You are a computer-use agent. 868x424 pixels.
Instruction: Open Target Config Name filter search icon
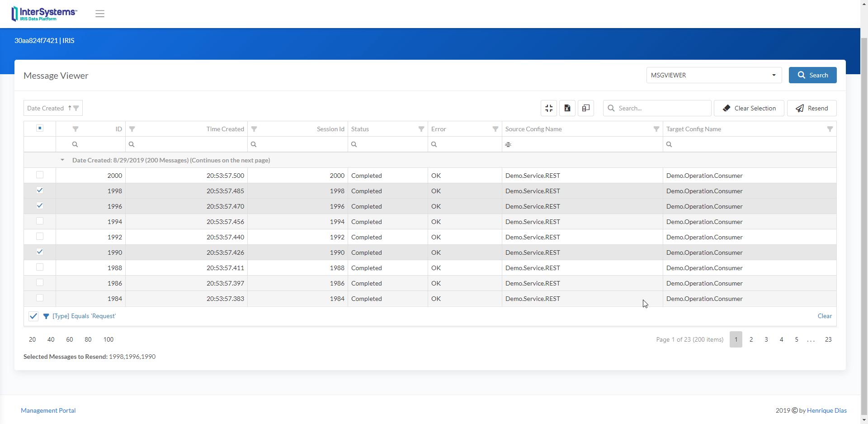(669, 144)
